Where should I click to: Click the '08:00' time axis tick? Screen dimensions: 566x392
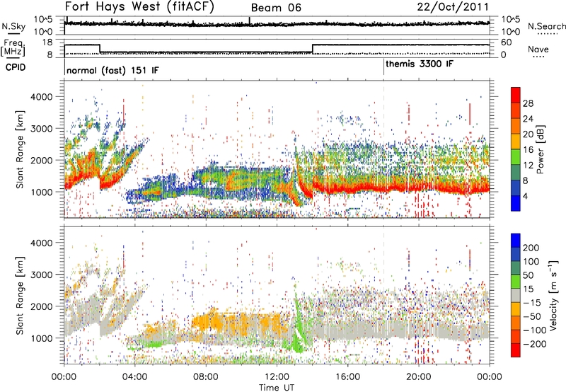coord(205,376)
